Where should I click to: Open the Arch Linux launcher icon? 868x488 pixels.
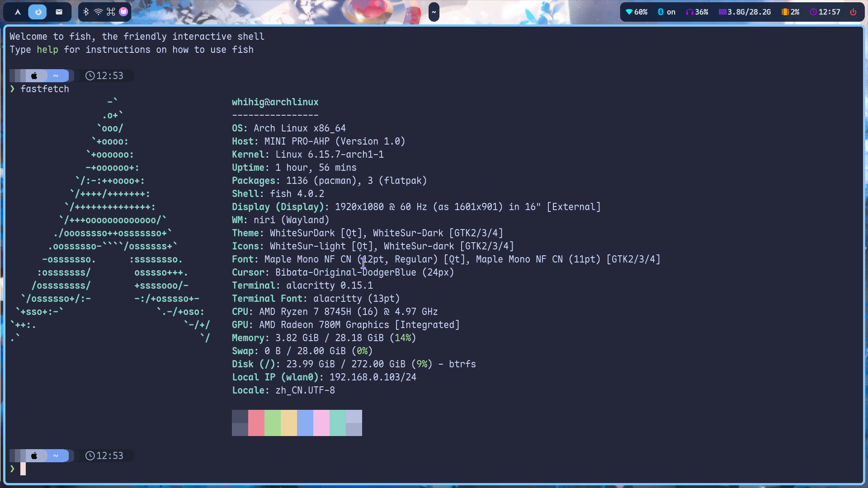[x=17, y=12]
